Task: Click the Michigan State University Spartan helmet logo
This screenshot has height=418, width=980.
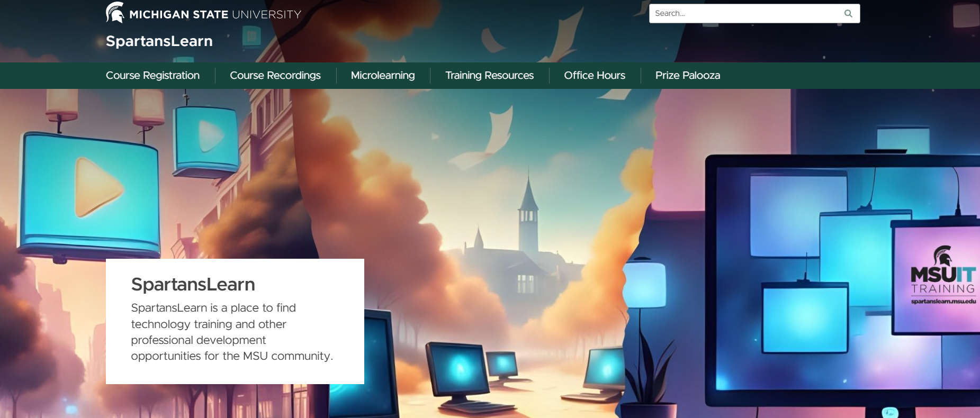Action: [x=115, y=13]
